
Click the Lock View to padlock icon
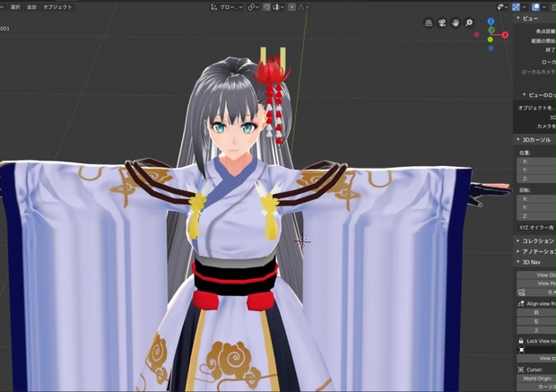click(521, 341)
